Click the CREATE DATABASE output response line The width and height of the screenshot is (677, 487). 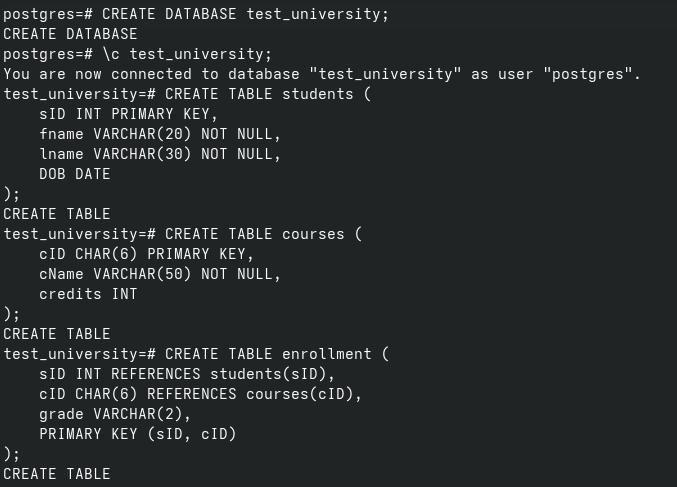[x=70, y=34]
